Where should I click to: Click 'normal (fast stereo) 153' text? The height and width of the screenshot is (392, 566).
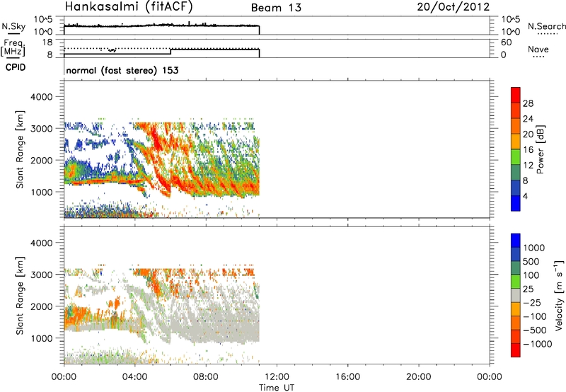pyautogui.click(x=122, y=70)
